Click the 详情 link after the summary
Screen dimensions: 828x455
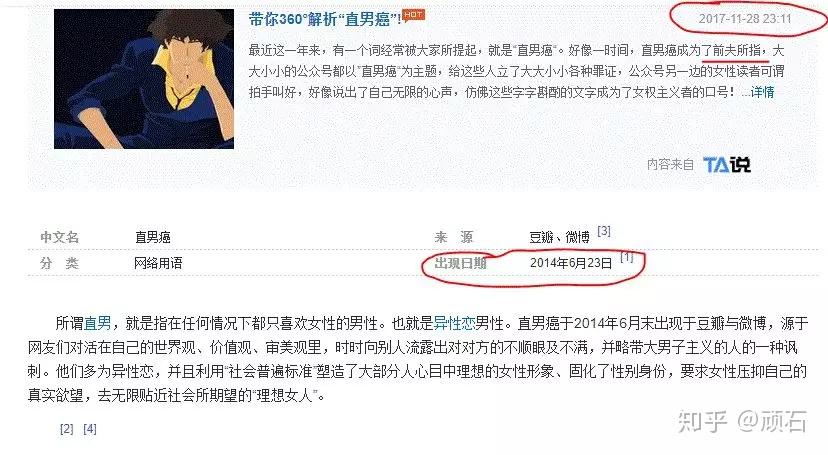[x=763, y=92]
